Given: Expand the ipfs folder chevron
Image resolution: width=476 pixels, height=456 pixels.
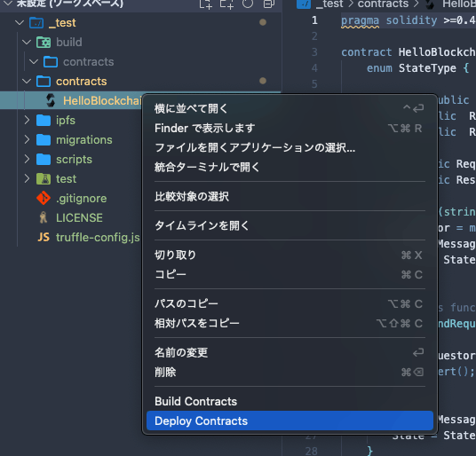Looking at the screenshot, I should [27, 120].
